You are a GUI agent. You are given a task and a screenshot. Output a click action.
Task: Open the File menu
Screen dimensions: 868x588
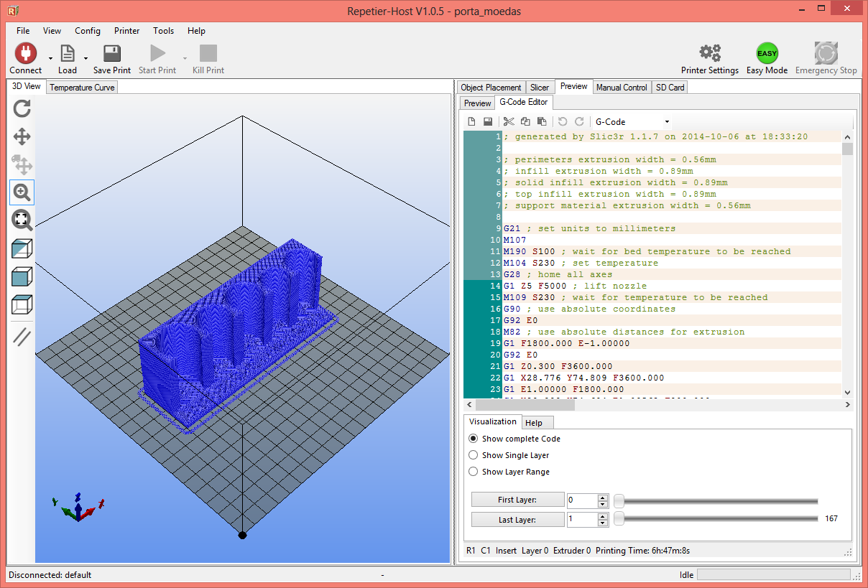[23, 31]
